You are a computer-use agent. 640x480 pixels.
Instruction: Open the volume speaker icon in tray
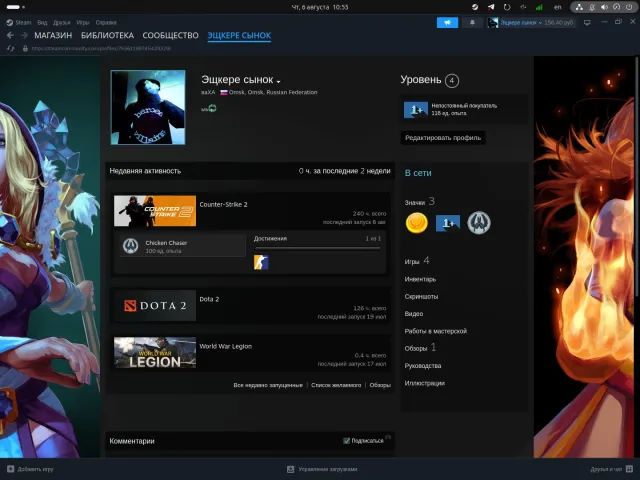point(604,7)
